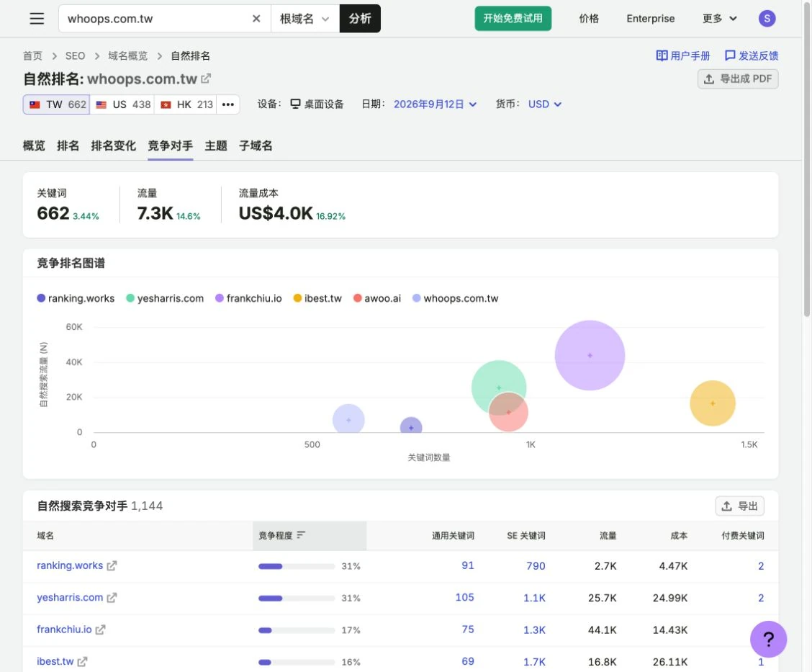The width and height of the screenshot is (812, 672).
Task: Click the 分析 button
Action: point(360,19)
